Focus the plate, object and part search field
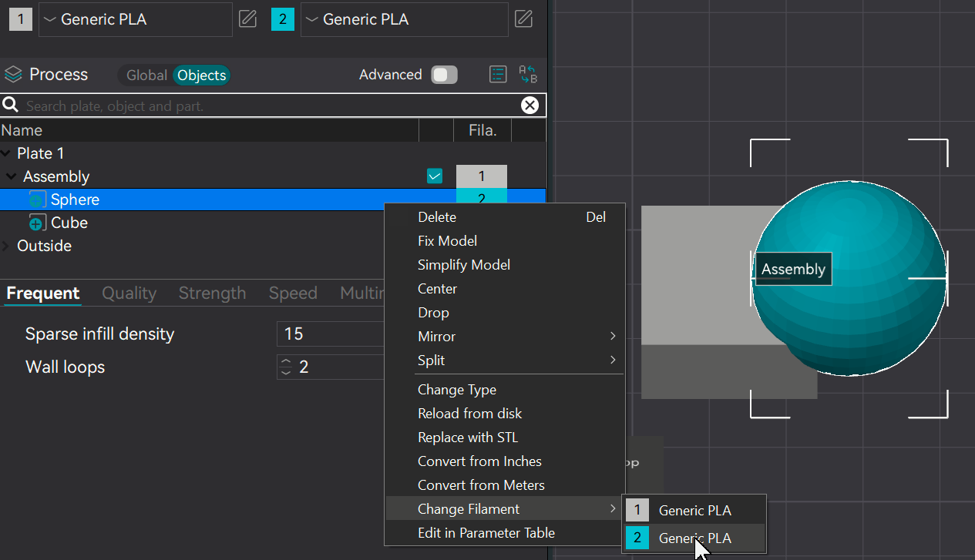 pyautogui.click(x=270, y=106)
